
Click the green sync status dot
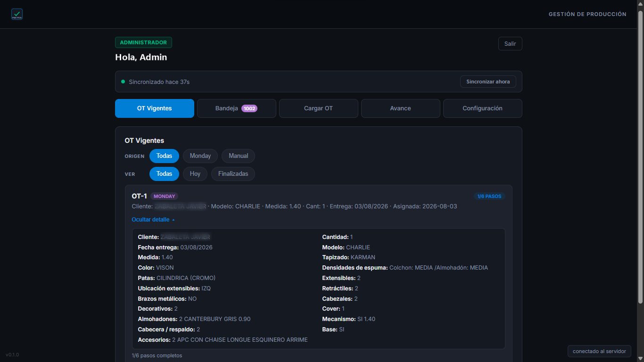pyautogui.click(x=123, y=82)
